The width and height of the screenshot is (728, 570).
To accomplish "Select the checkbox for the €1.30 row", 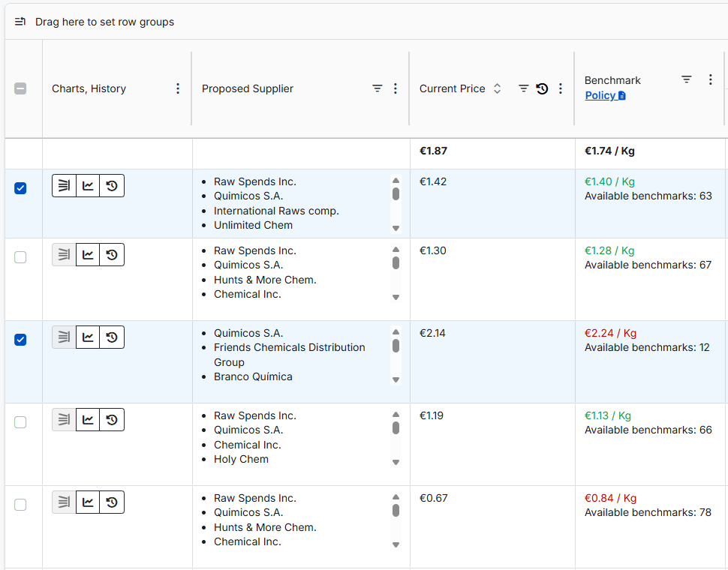I will (20, 257).
